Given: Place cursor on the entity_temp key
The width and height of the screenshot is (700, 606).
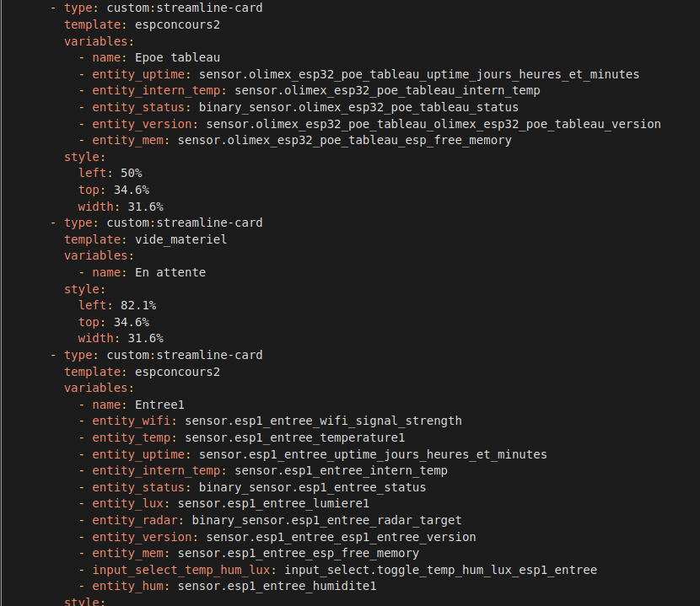Looking at the screenshot, I should pos(134,437).
